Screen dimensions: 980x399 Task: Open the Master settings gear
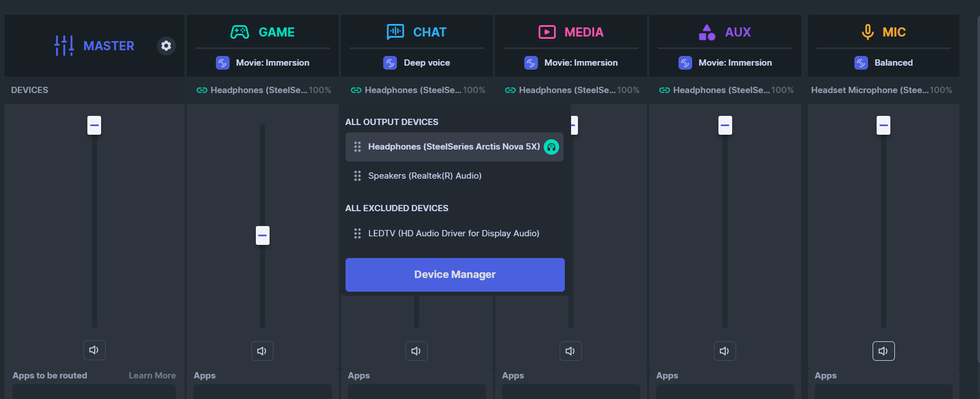166,46
